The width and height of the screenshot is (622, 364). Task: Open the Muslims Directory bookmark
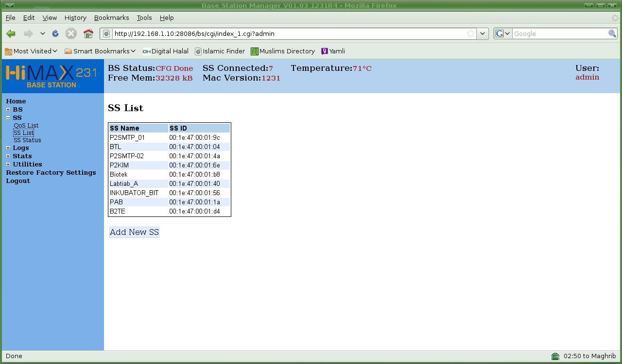283,51
